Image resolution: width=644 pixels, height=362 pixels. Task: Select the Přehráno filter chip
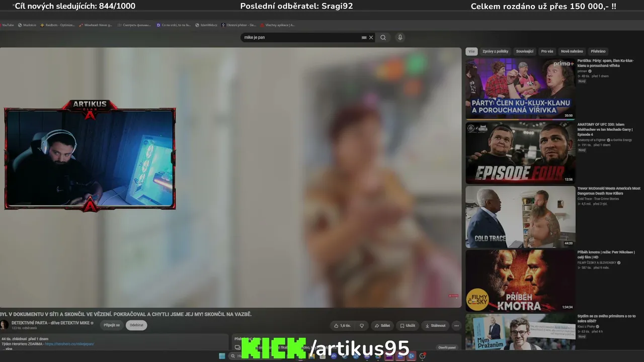click(x=598, y=51)
